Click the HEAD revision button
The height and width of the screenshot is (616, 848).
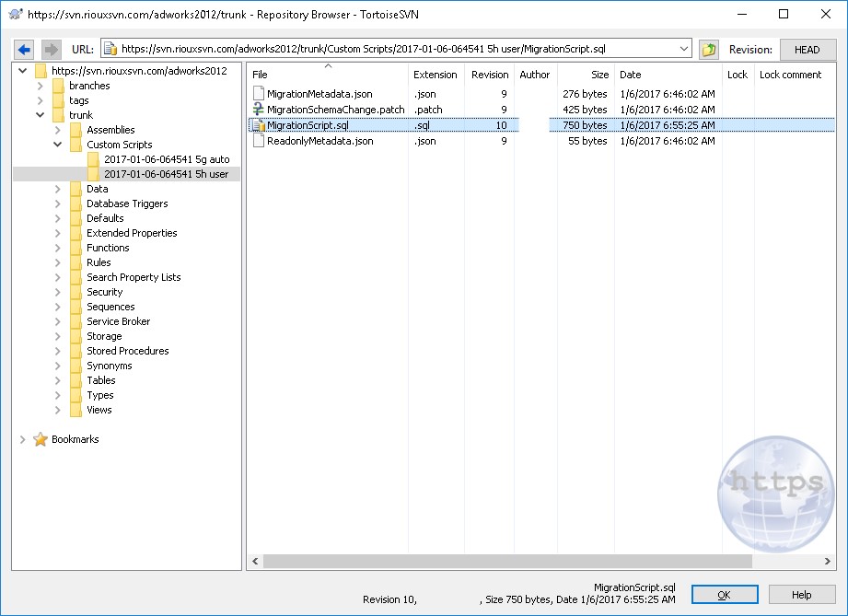pyautogui.click(x=807, y=50)
